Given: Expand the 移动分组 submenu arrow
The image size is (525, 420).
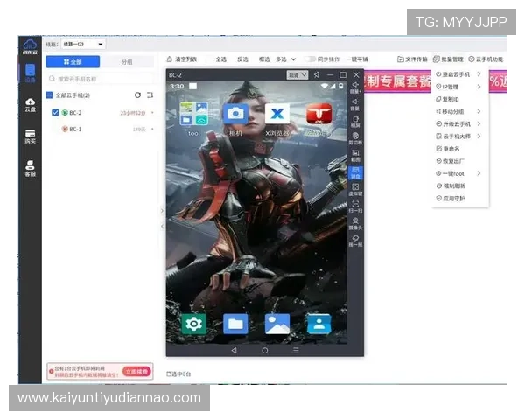Looking at the screenshot, I should pyautogui.click(x=479, y=111).
